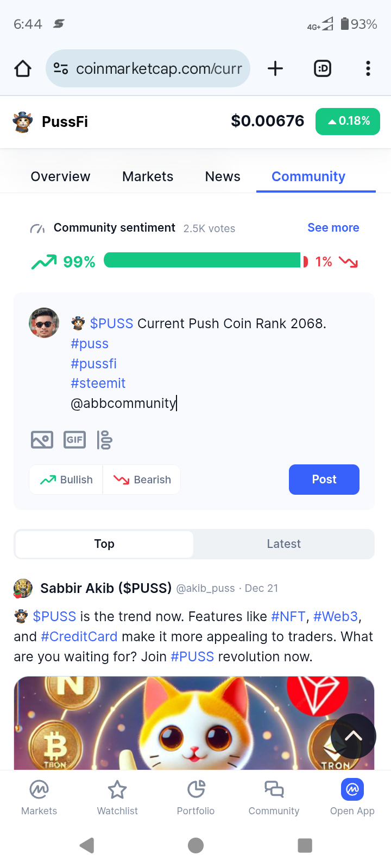Viewport: 391px width, 868px height.
Task: Open the Markets tab
Action: click(x=148, y=176)
